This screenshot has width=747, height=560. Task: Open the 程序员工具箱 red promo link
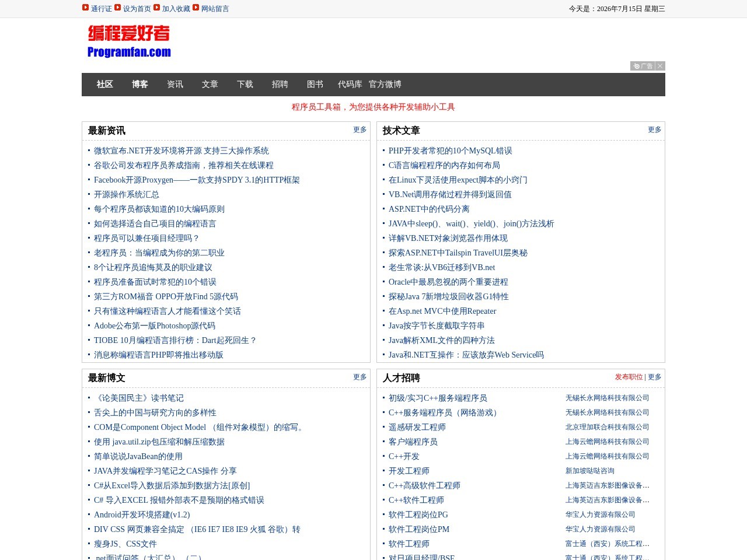tap(373, 107)
